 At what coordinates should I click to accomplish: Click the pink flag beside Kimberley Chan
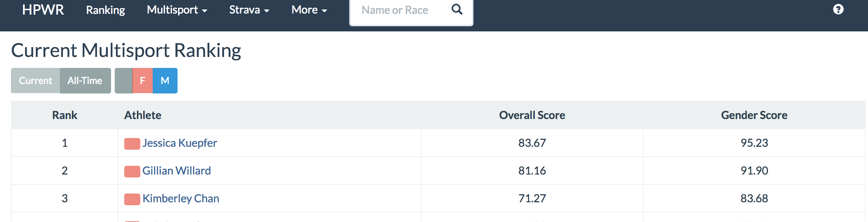click(132, 199)
